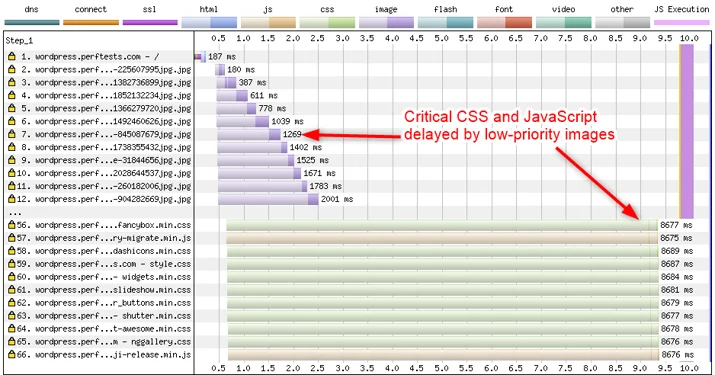Click the html legend color bar

click(x=209, y=22)
